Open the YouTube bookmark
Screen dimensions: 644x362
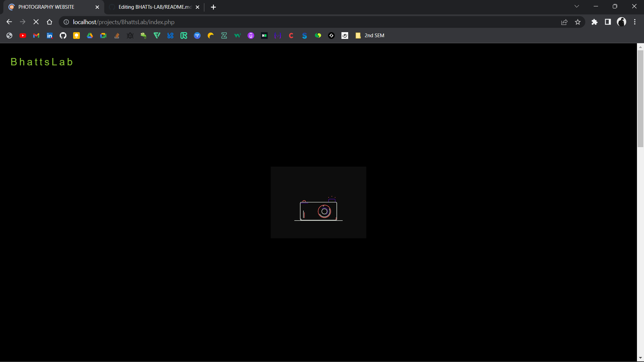click(x=23, y=36)
